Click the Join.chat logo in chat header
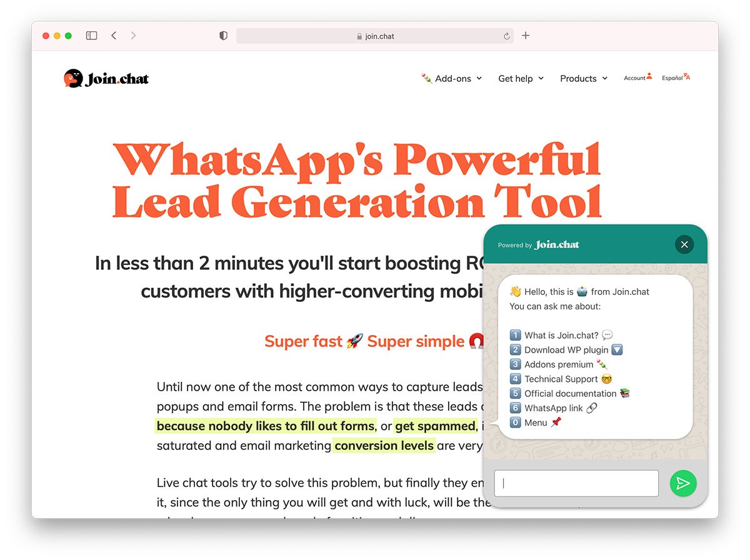This screenshot has height=560, width=750. (x=557, y=244)
